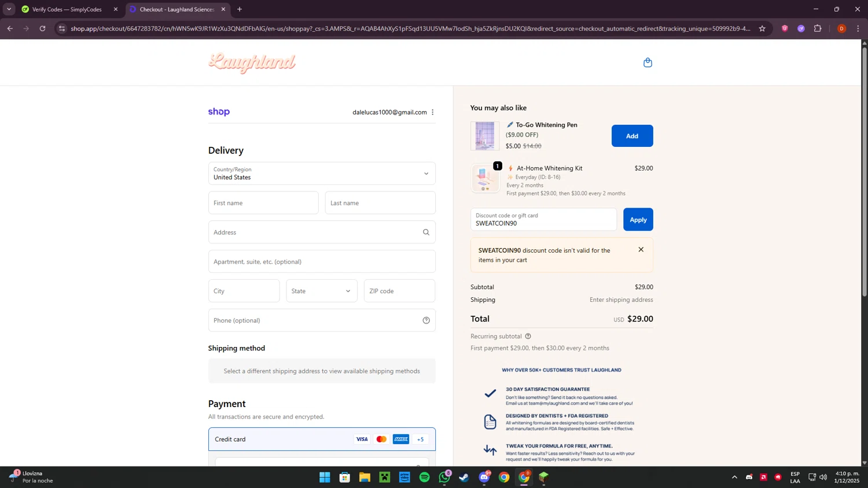
Task: Open Chrome's three-dot menu
Action: tap(858, 28)
